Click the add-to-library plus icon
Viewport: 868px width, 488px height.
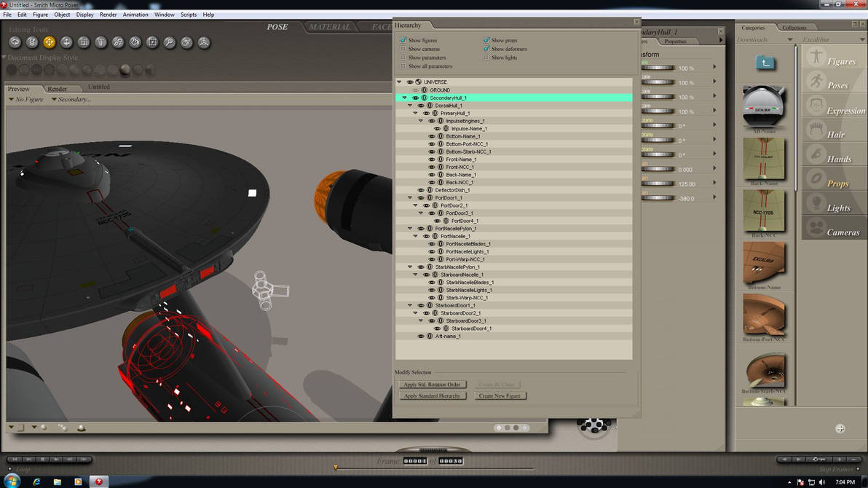(x=840, y=428)
